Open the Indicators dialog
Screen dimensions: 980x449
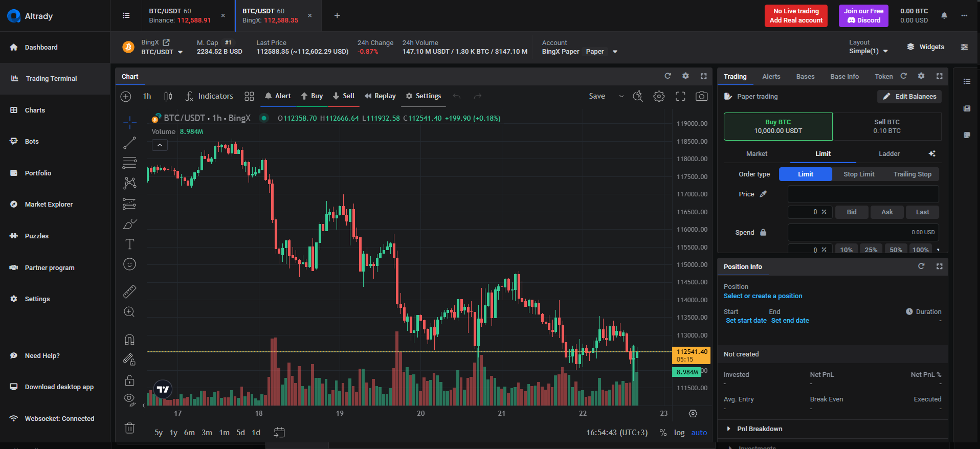tap(209, 96)
